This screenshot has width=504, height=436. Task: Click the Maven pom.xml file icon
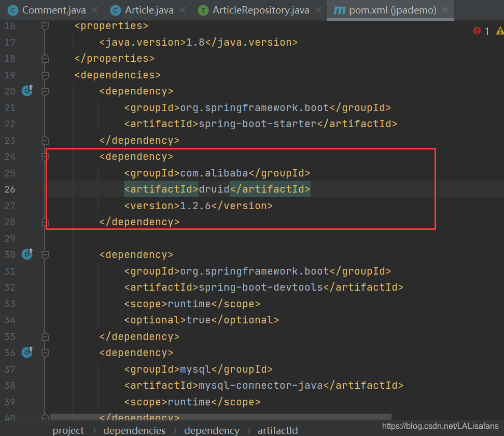(340, 10)
